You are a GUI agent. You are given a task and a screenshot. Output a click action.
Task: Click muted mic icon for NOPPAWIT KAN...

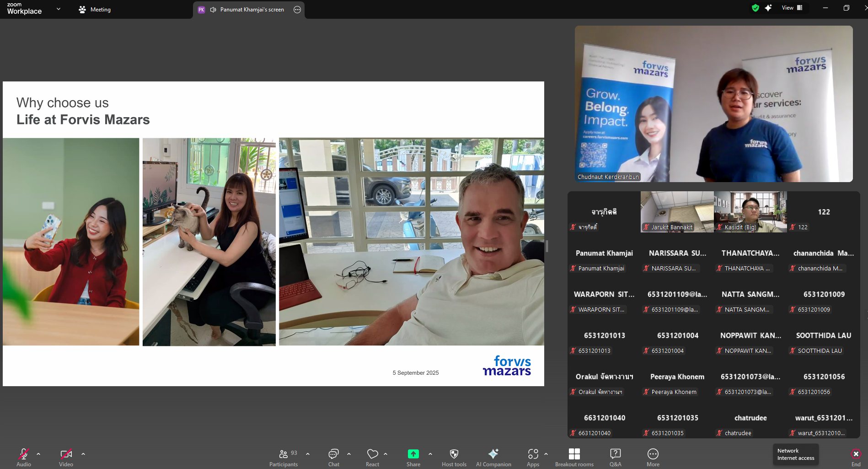point(719,350)
